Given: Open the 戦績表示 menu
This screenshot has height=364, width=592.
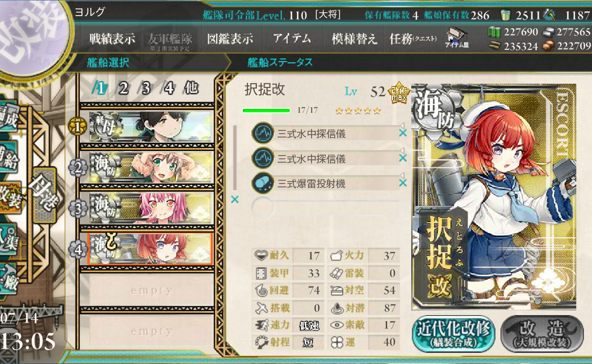Looking at the screenshot, I should [112, 39].
